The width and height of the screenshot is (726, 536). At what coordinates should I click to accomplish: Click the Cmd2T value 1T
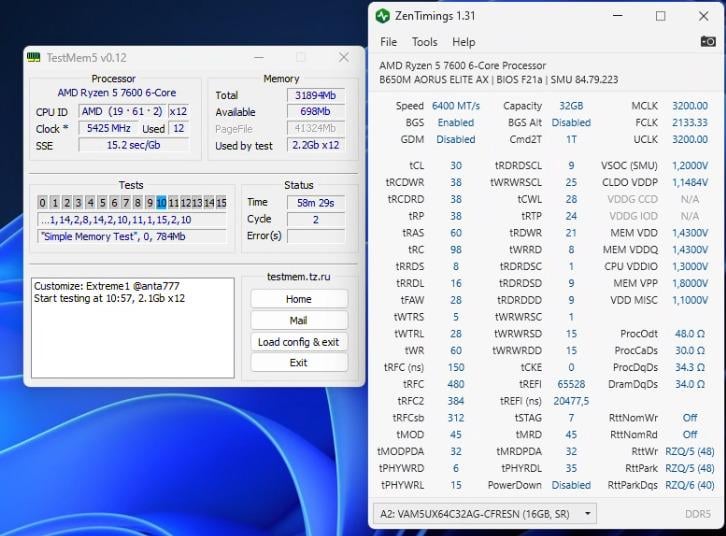pos(571,139)
